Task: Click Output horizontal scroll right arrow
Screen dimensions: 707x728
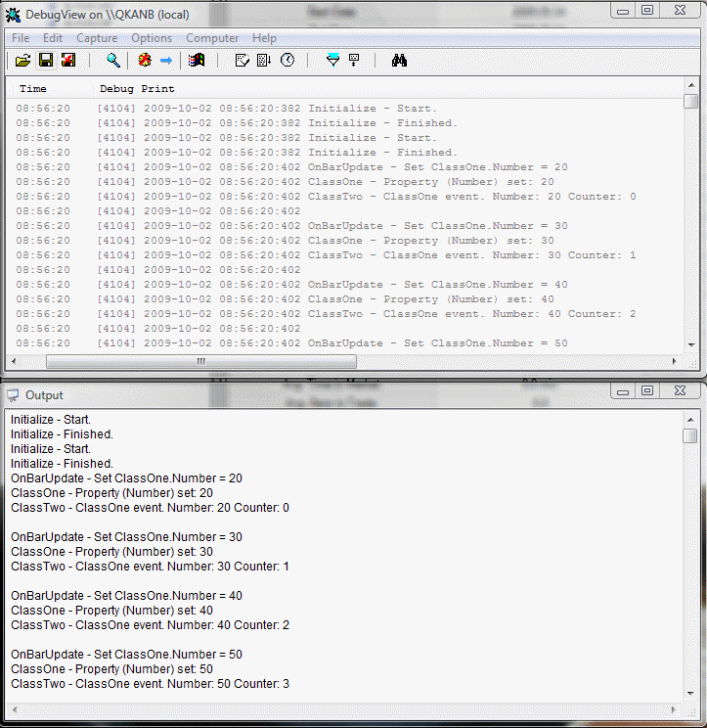Action: click(675, 709)
